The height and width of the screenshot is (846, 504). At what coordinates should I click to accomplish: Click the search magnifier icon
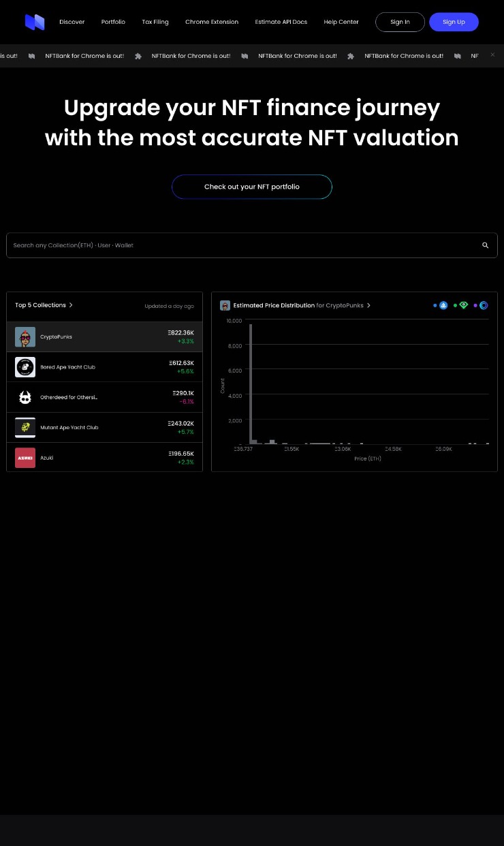pyautogui.click(x=486, y=245)
